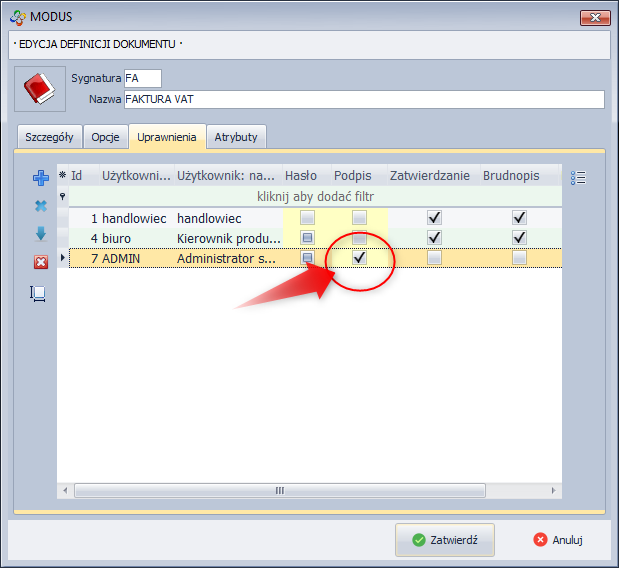Select the biuro row cell
Viewport: 619px width, 568px height.
coord(137,238)
